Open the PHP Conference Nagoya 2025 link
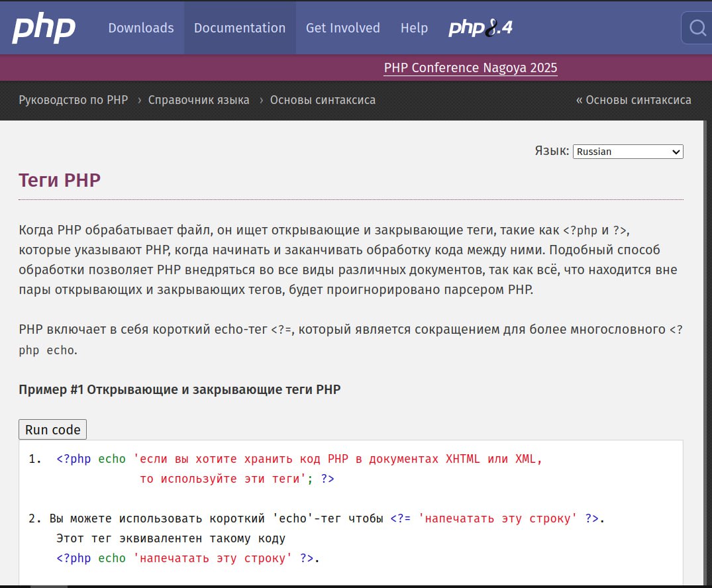Screen dimensions: 712x588 (x=470, y=68)
